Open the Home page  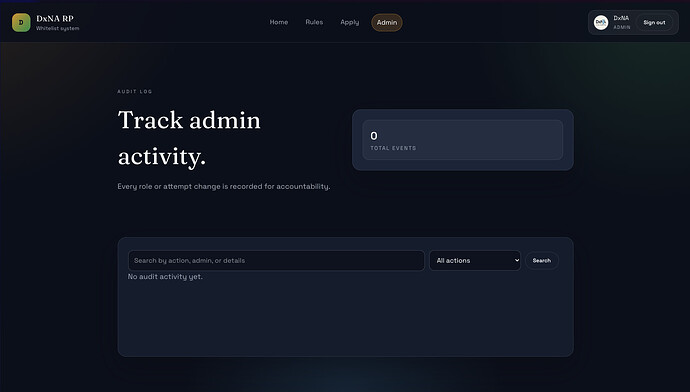click(x=279, y=22)
